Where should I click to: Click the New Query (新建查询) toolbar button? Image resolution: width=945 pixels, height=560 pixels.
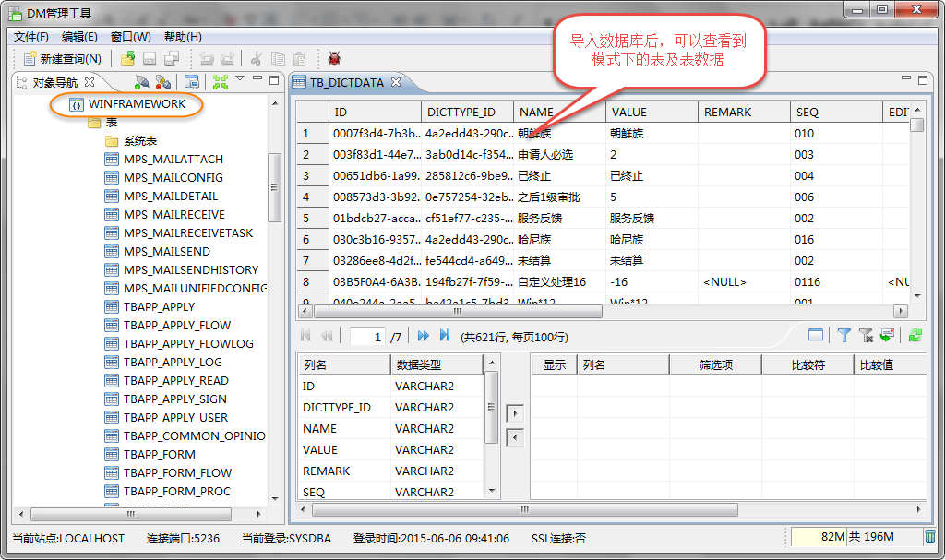point(62,58)
